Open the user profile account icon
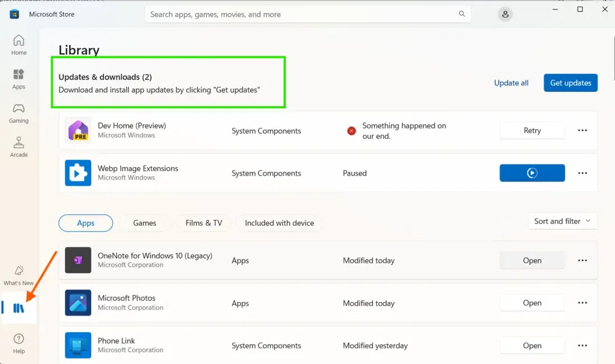615x364 pixels. click(505, 15)
